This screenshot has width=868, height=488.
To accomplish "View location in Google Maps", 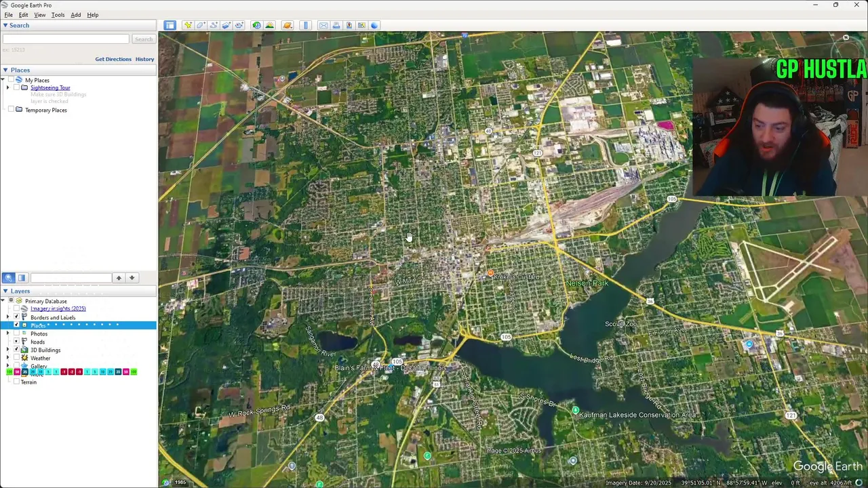I will (362, 25).
